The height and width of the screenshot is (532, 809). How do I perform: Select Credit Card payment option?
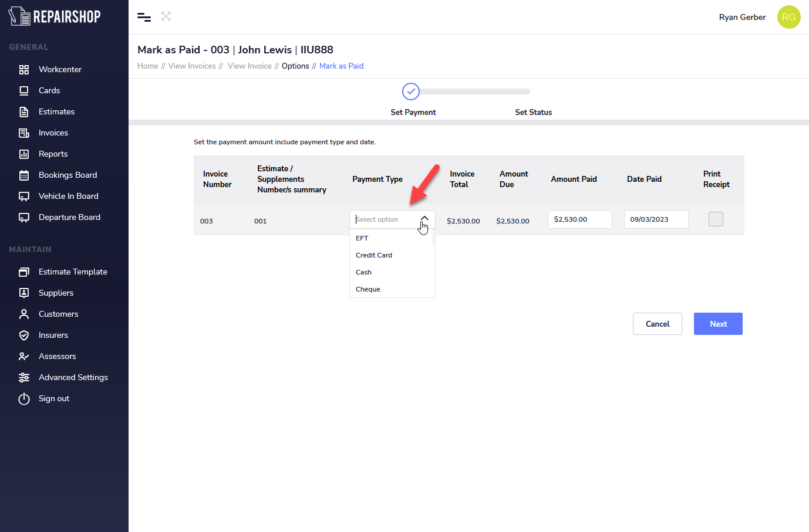pos(374,255)
